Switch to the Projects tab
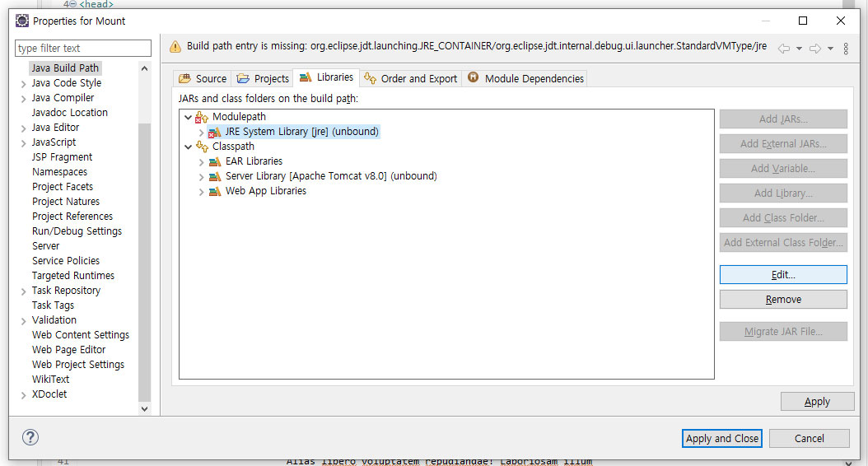 coord(263,78)
